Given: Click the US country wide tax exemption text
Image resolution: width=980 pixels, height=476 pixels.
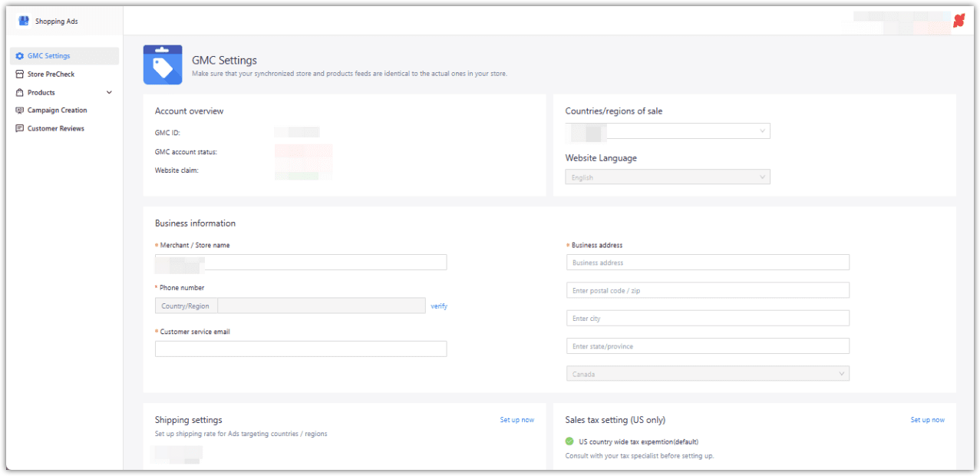Looking at the screenshot, I should click(638, 441).
